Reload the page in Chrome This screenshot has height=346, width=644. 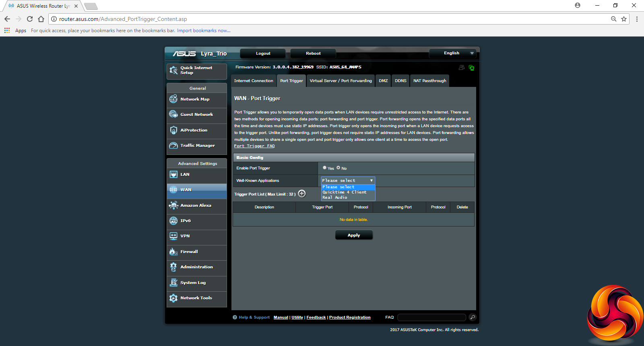pos(30,19)
